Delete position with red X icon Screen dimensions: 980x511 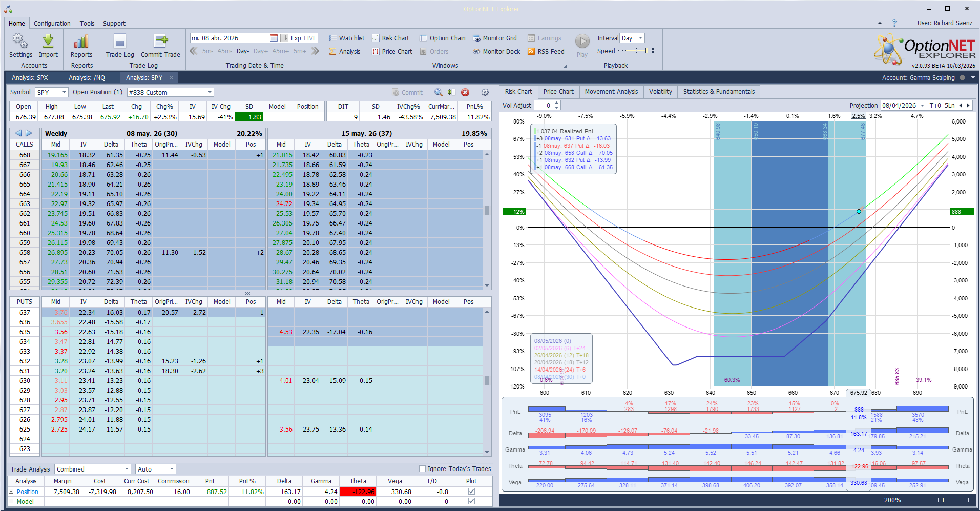(465, 92)
